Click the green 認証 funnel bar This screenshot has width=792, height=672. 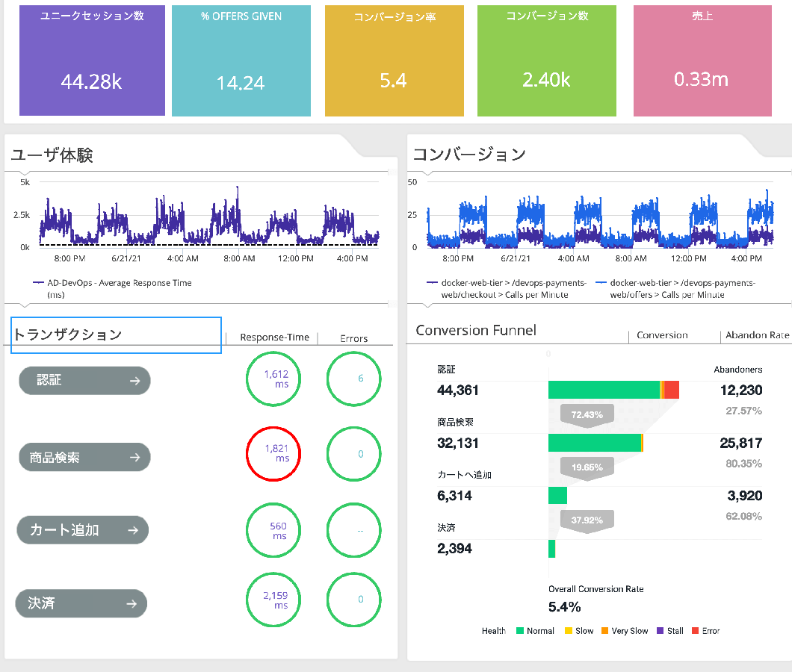(x=604, y=390)
